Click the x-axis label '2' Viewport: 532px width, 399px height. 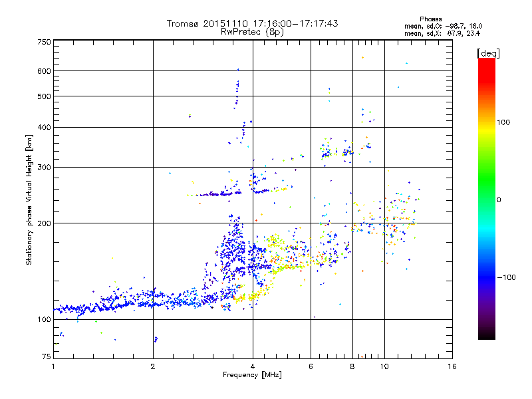pyautogui.click(x=153, y=366)
